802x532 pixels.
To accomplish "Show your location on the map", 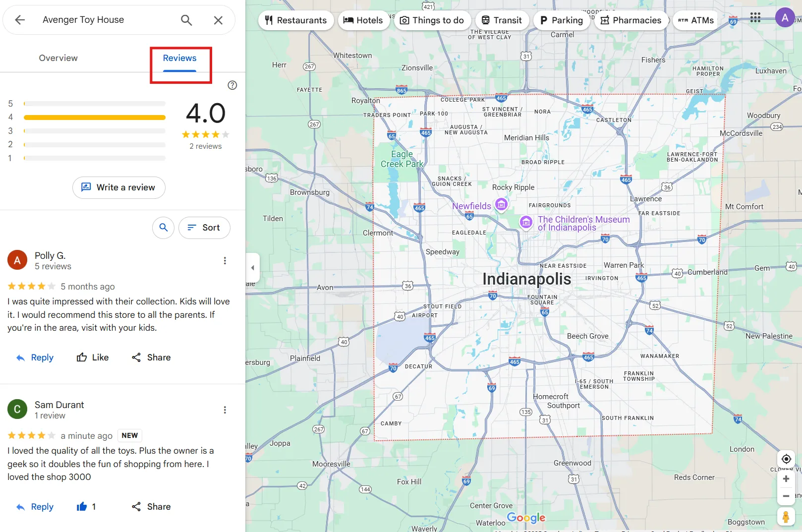I will coord(786,459).
